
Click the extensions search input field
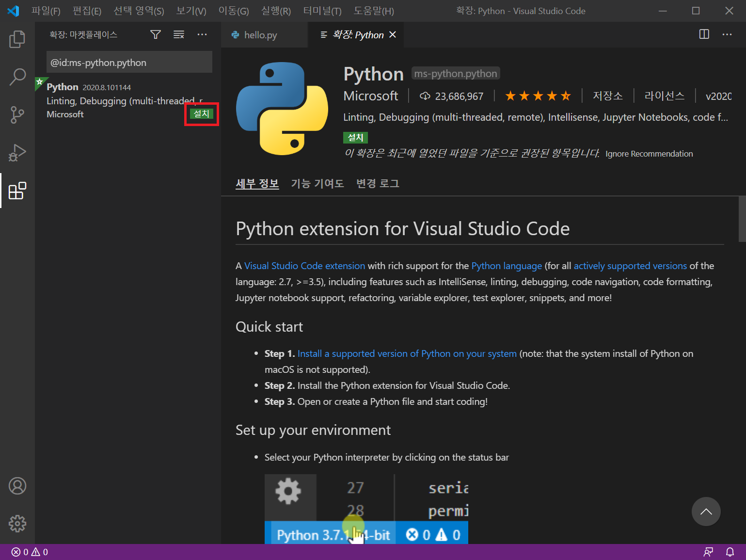click(129, 62)
